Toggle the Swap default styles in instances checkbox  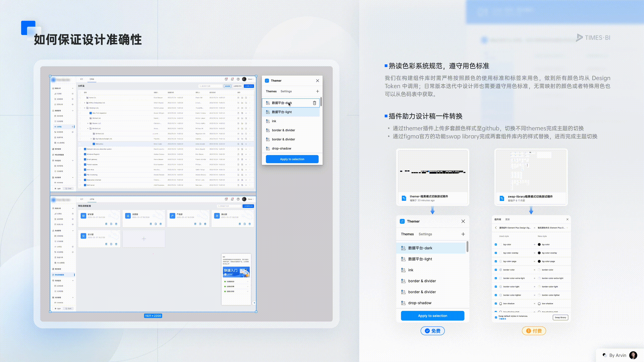pyautogui.click(x=496, y=317)
